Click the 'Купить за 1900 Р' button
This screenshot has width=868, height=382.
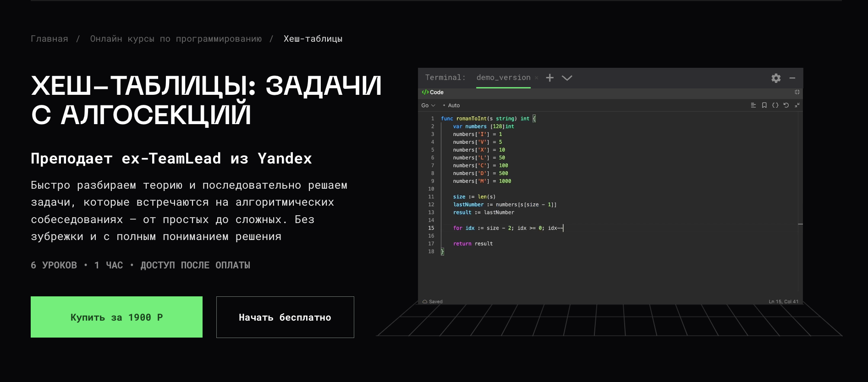tap(116, 317)
